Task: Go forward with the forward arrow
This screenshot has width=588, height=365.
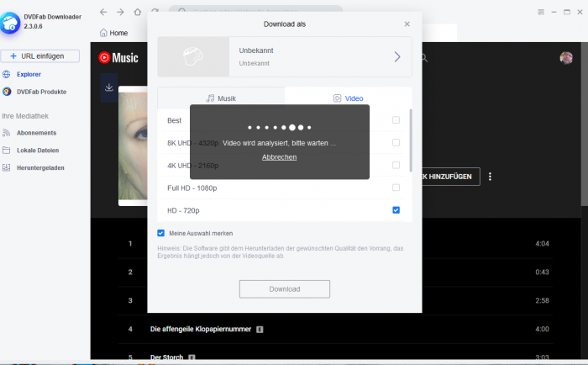Action: point(120,12)
